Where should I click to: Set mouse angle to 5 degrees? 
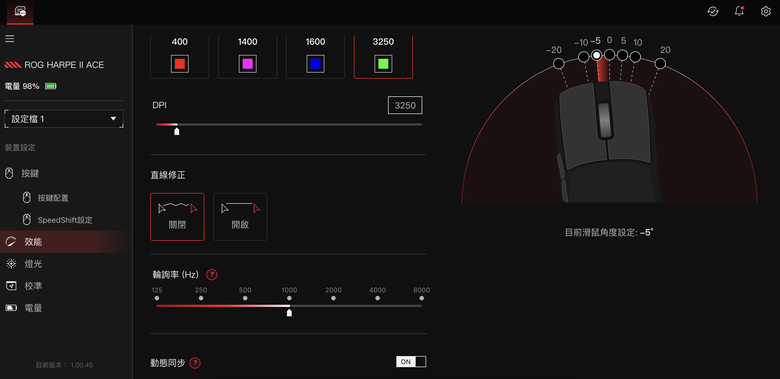[622, 55]
